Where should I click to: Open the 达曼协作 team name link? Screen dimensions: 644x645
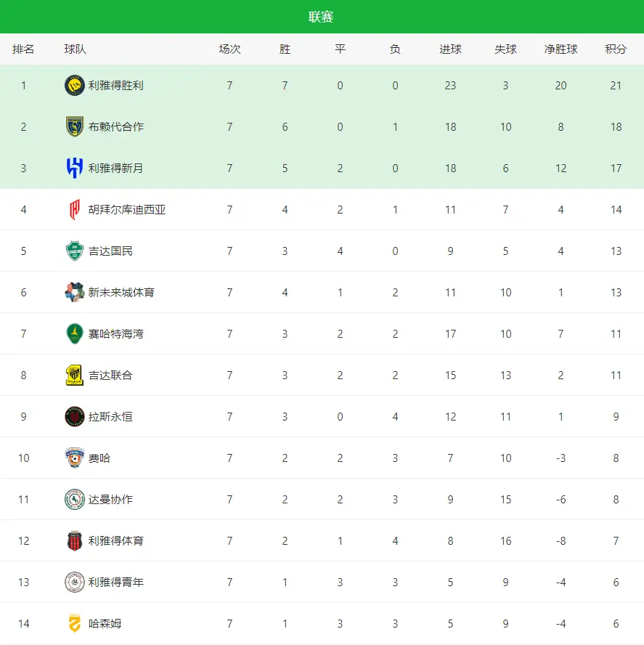point(110,499)
